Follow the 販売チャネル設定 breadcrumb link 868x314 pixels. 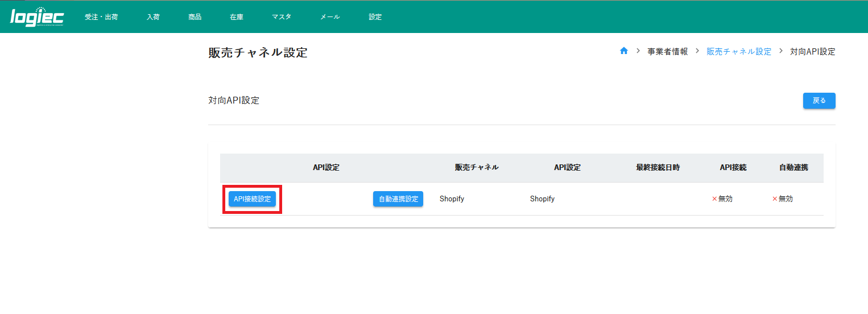coord(739,52)
